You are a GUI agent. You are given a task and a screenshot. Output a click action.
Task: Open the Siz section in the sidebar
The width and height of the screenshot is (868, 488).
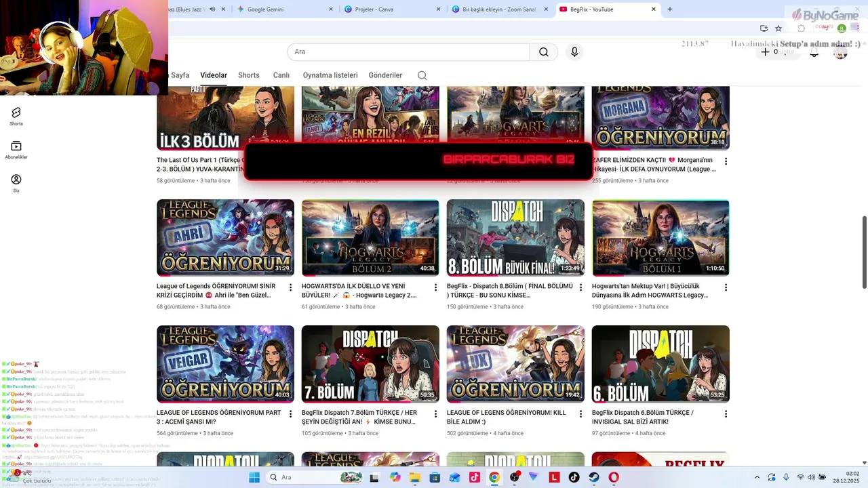point(16,183)
